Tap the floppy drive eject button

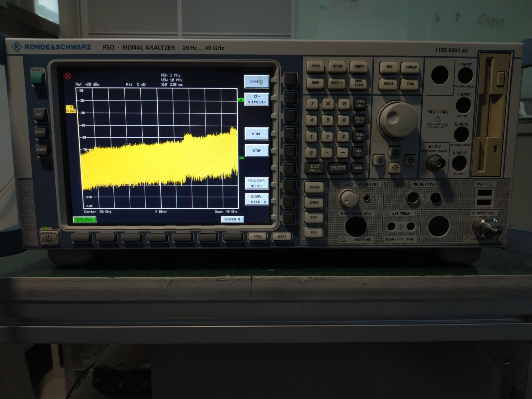(500, 79)
